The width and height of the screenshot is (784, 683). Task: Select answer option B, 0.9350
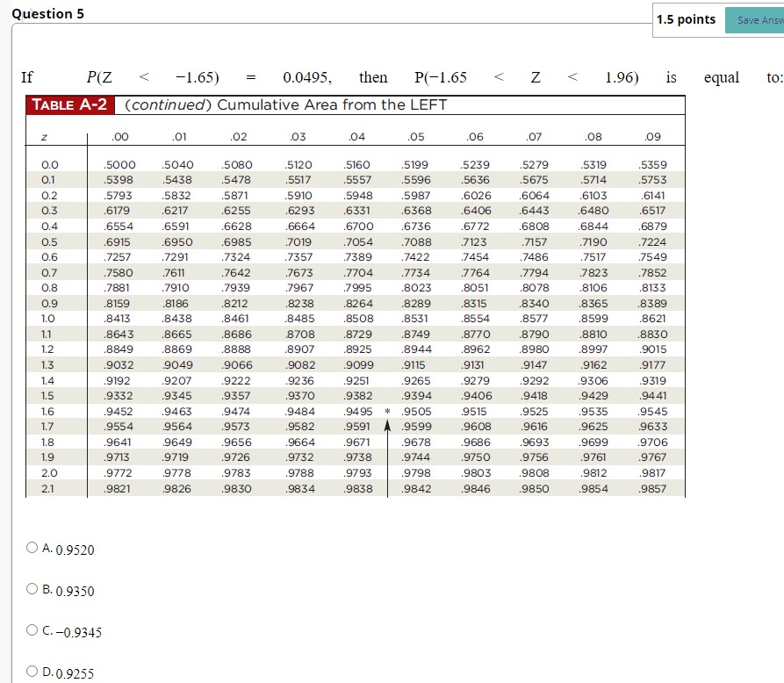point(32,588)
